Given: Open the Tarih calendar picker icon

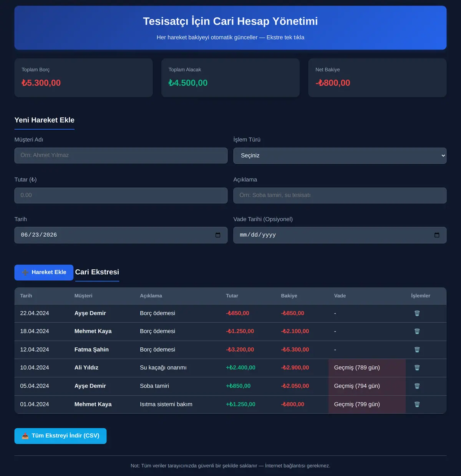Looking at the screenshot, I should 218,235.
